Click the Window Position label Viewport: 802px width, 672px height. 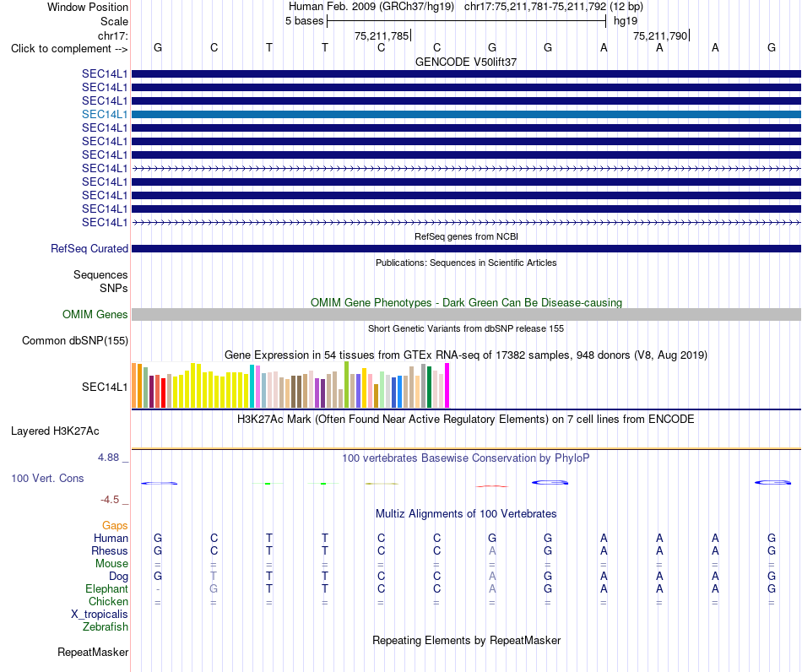coord(88,7)
